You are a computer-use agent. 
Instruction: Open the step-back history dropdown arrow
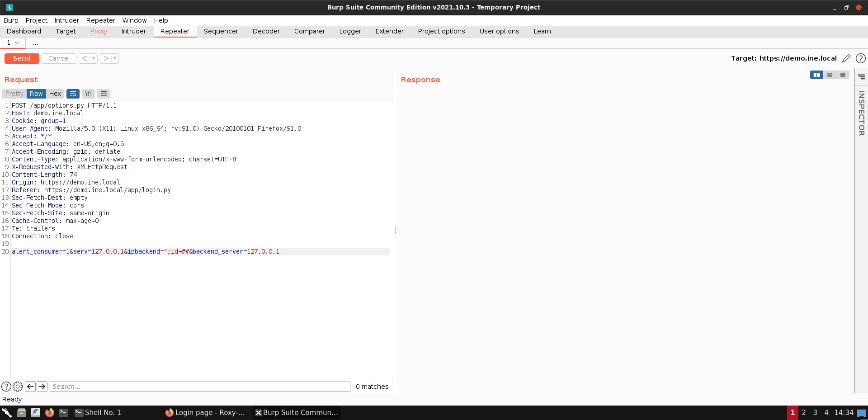94,58
